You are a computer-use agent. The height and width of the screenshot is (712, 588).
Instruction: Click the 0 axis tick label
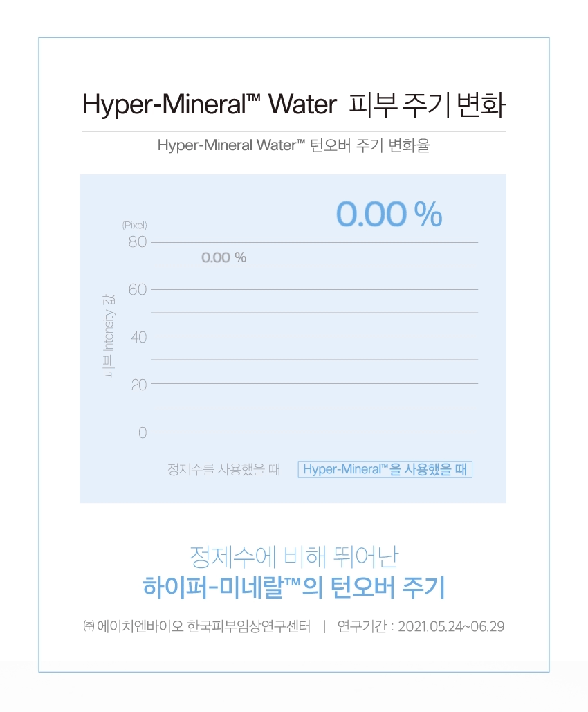tap(143, 432)
